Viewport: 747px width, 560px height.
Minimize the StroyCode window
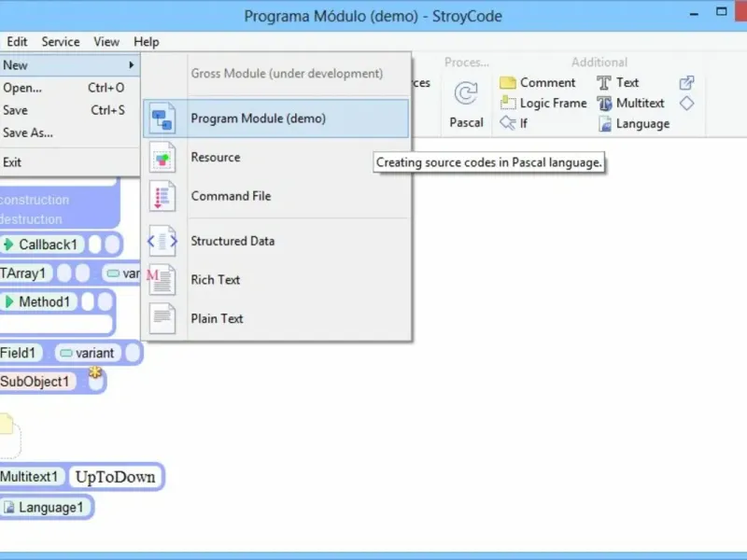point(694,15)
